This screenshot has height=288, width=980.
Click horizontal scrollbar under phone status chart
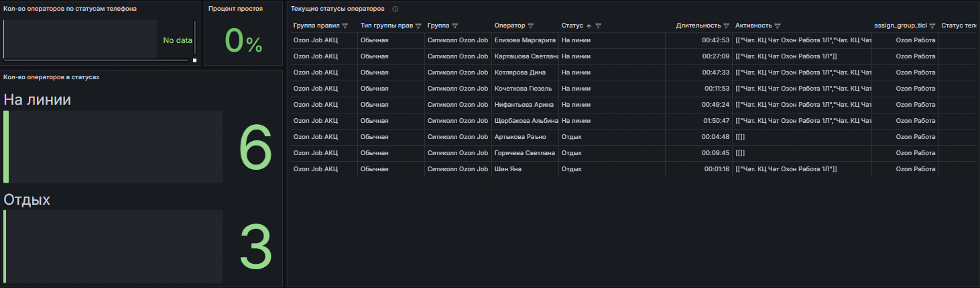(x=97, y=60)
